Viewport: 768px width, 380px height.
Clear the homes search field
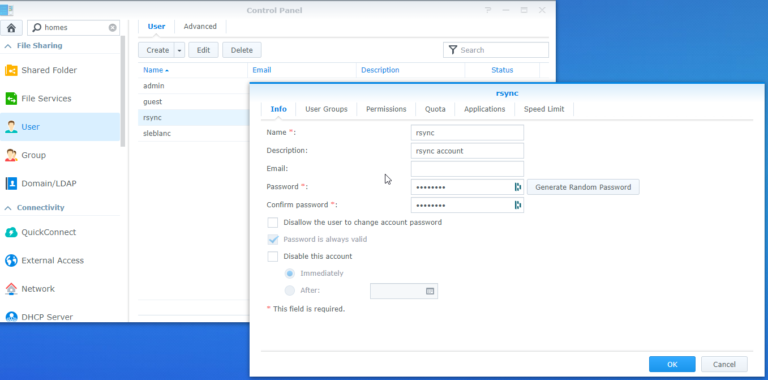pyautogui.click(x=112, y=27)
